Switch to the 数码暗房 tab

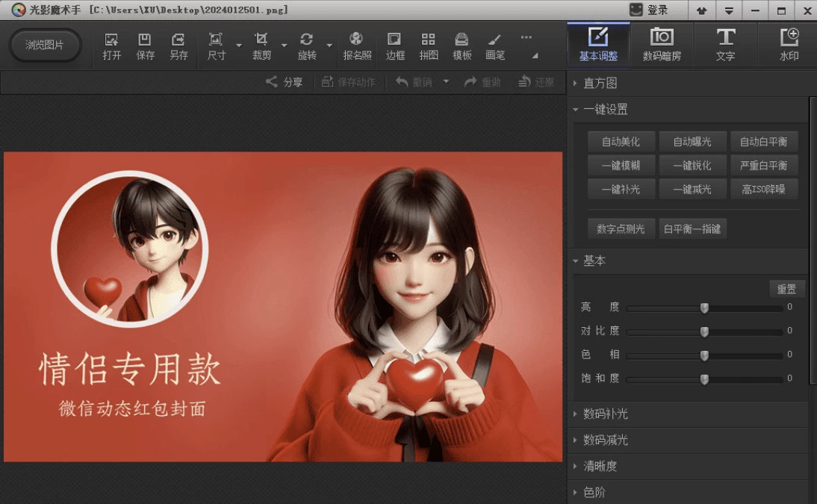tap(663, 43)
